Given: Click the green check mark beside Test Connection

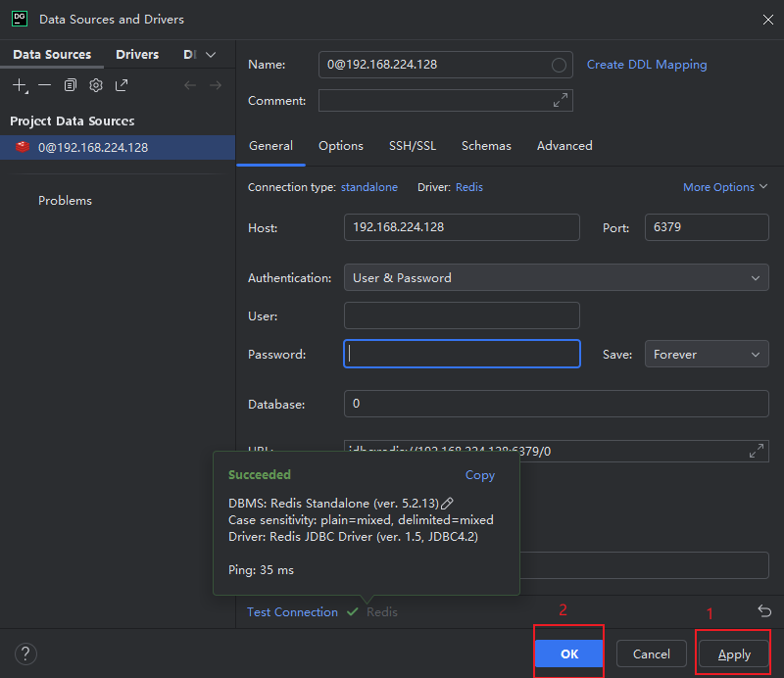Looking at the screenshot, I should 353,611.
